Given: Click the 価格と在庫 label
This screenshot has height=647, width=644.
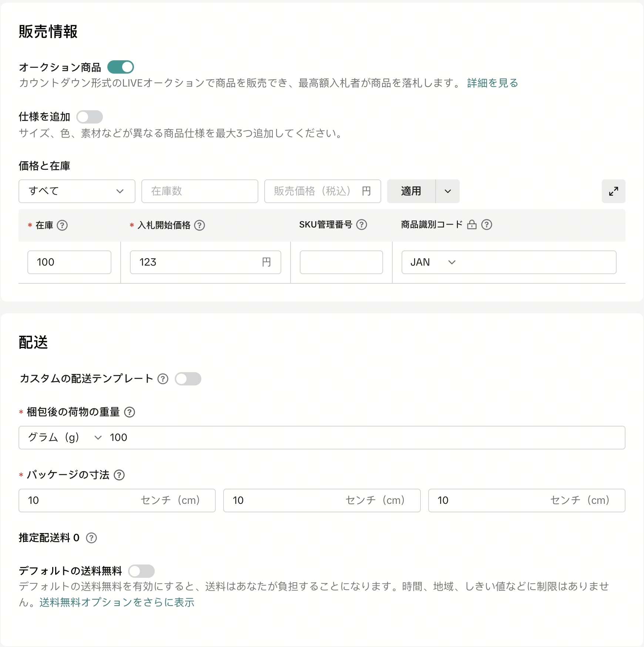Looking at the screenshot, I should pyautogui.click(x=44, y=166).
